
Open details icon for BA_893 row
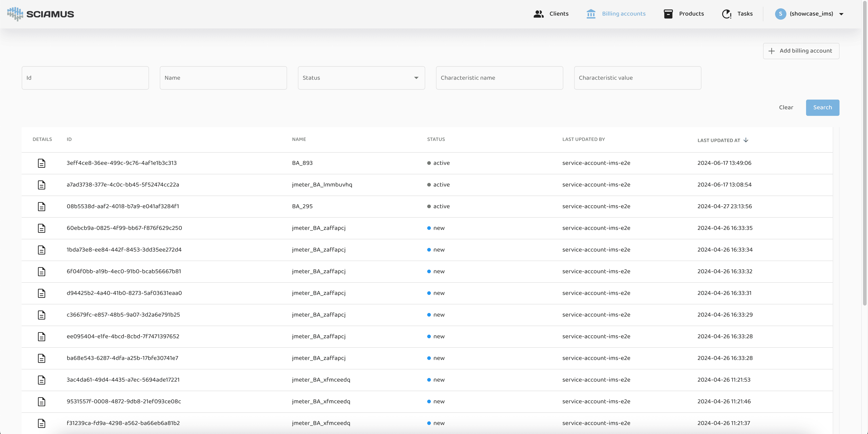(x=41, y=163)
